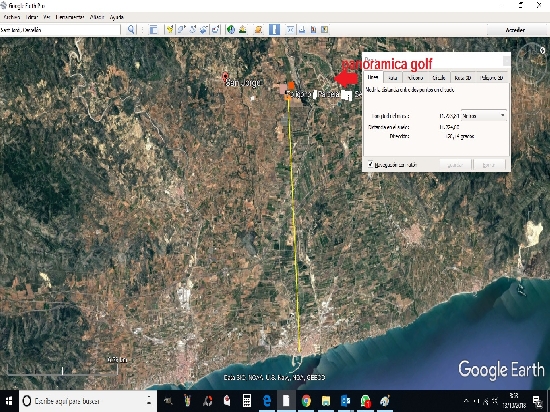The image size is (550, 412).
Task: Switch to the Polígono 3D tab
Action: [492, 77]
